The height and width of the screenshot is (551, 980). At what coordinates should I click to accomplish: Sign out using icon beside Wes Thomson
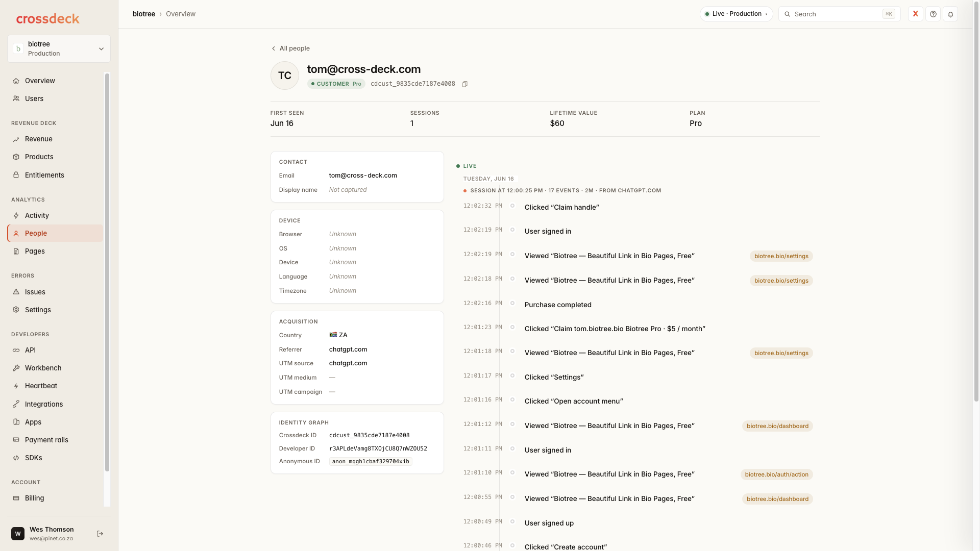click(100, 534)
